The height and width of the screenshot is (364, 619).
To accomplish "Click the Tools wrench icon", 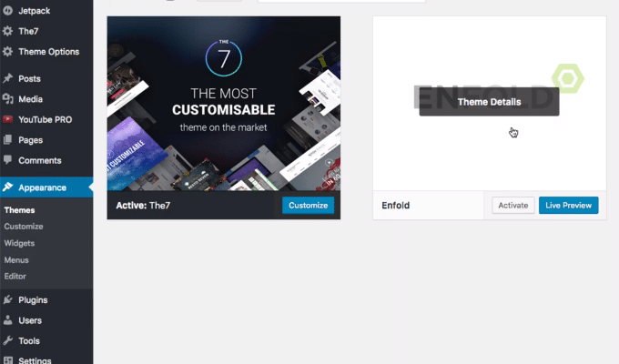I will (7, 340).
